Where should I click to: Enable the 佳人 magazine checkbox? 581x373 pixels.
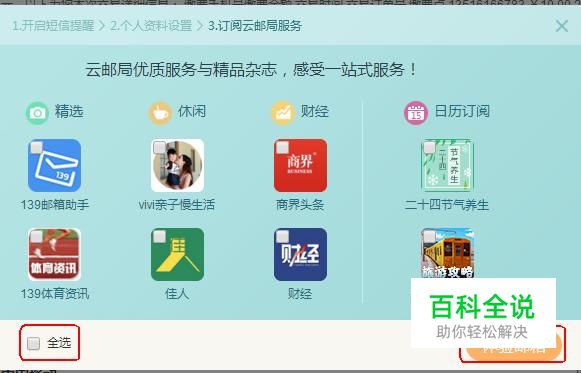[x=159, y=236]
